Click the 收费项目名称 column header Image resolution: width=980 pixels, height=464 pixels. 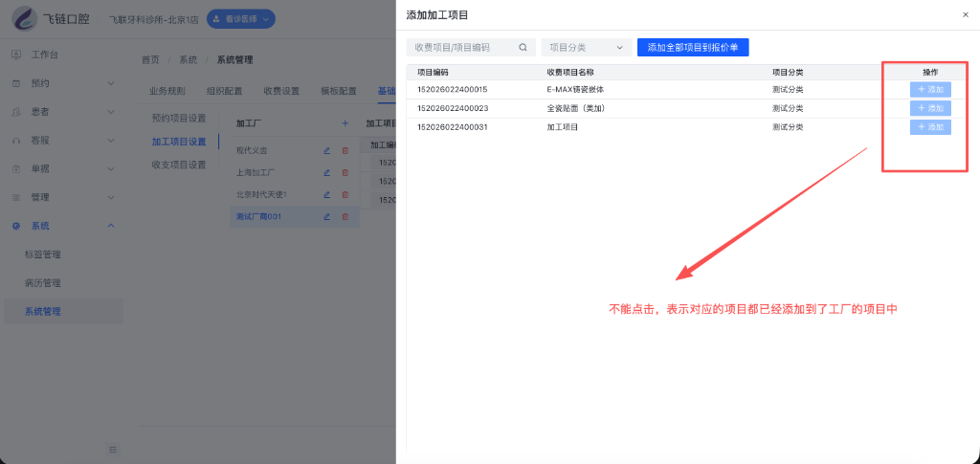click(x=570, y=73)
